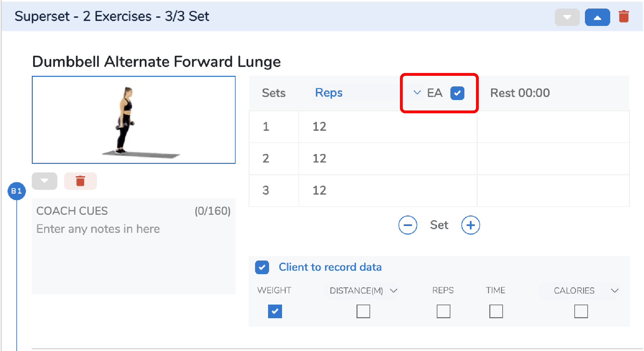Click the Reps column header link

pos(328,93)
